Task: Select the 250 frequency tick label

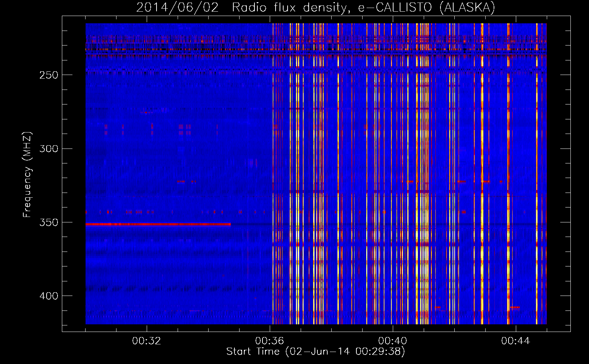Action: click(49, 75)
